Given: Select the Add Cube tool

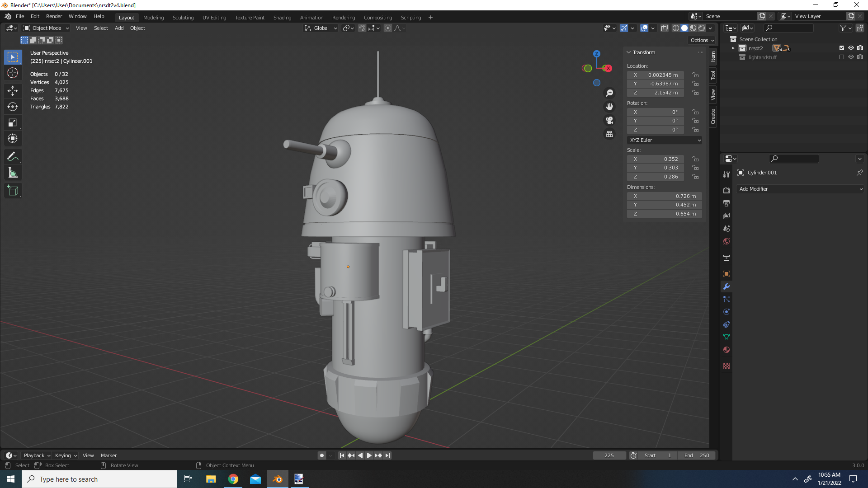Looking at the screenshot, I should (13, 191).
